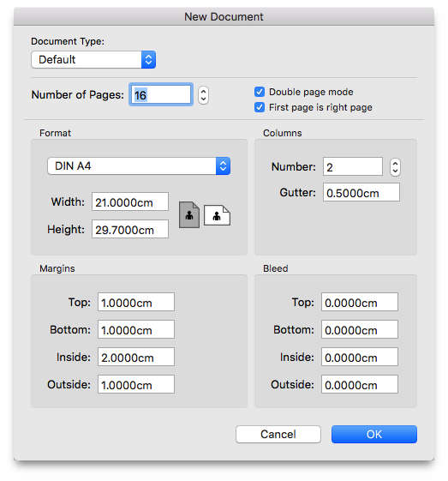
Task: Uncheck First page is right page
Action: point(260,107)
